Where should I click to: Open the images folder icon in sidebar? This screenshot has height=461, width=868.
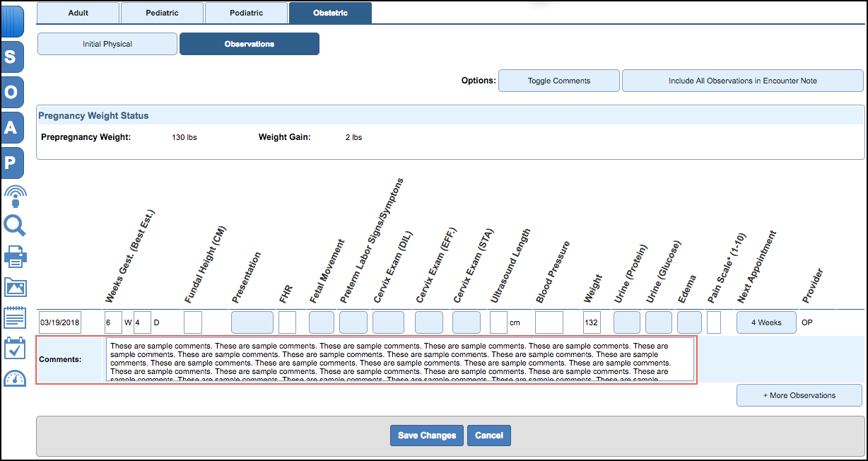click(x=15, y=287)
